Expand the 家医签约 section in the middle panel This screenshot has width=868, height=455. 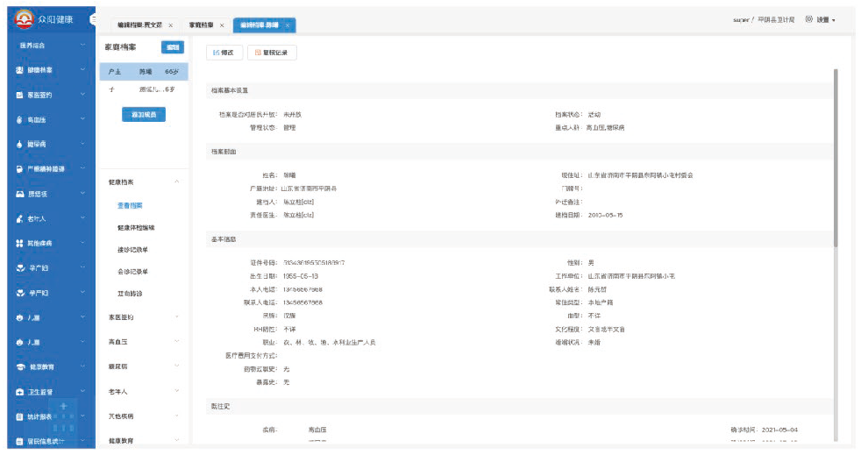[177, 317]
